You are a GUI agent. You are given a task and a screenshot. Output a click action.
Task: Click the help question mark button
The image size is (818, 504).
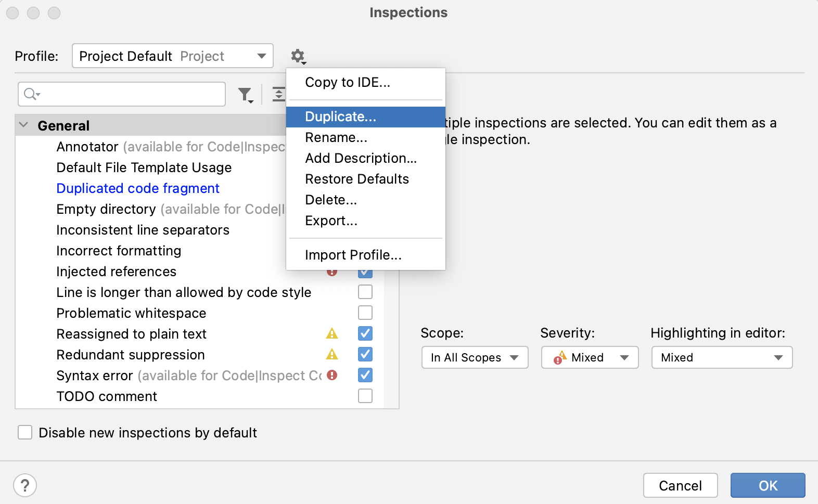click(25, 485)
